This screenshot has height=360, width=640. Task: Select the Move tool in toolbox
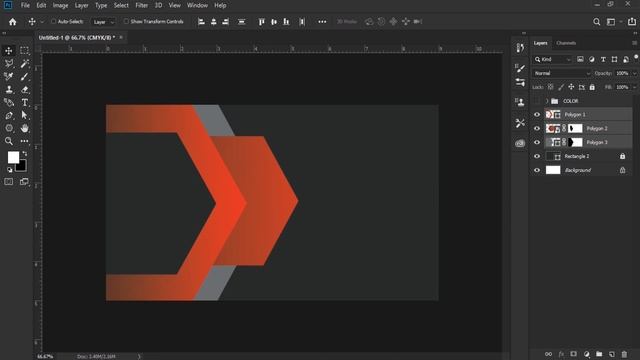coord(9,51)
